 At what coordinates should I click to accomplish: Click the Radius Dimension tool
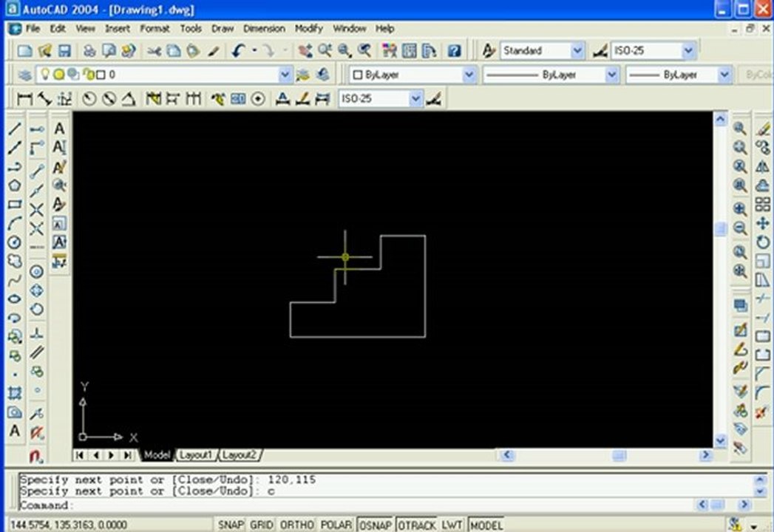pyautogui.click(x=89, y=99)
